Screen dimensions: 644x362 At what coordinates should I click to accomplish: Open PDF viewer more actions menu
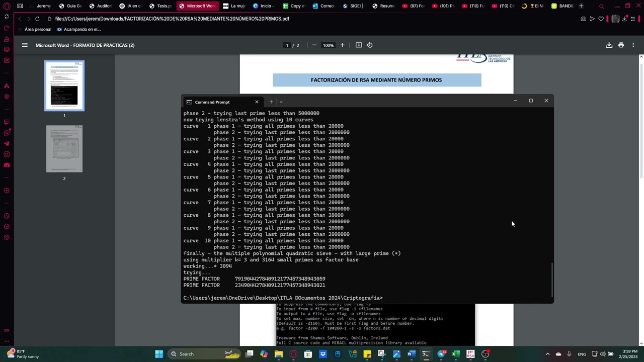coord(633,45)
